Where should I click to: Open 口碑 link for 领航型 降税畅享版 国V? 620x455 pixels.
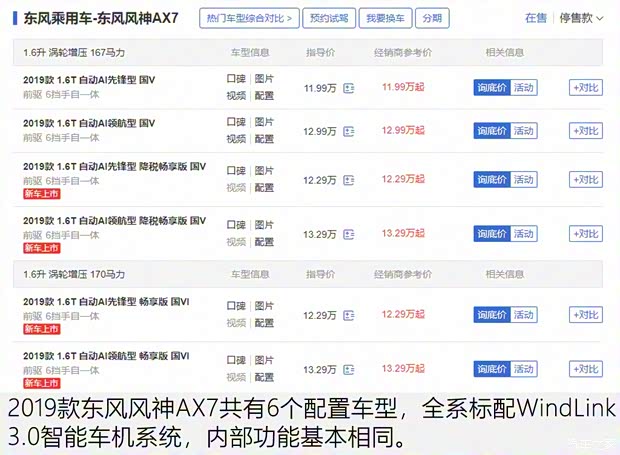tap(236, 225)
